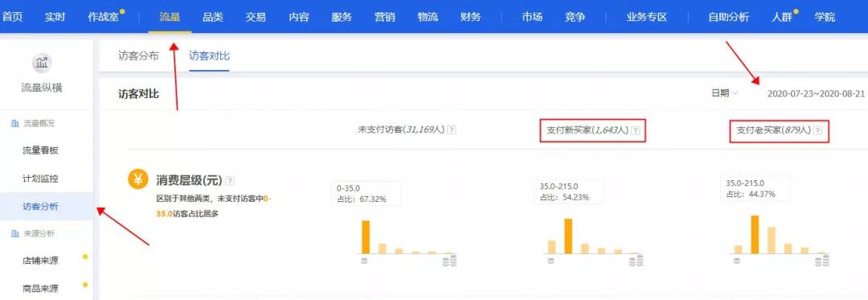Click the 流量纵横 chart icon
The height and width of the screenshot is (300, 868).
[42, 63]
